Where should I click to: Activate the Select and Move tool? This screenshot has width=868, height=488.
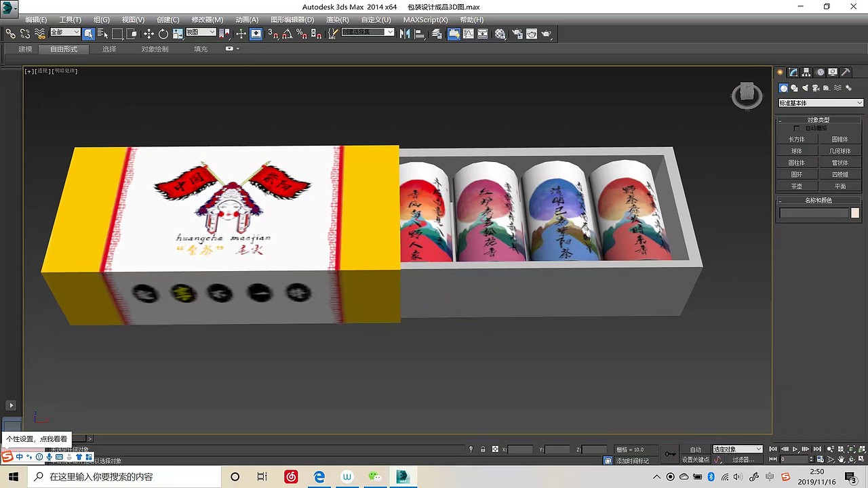pos(149,33)
